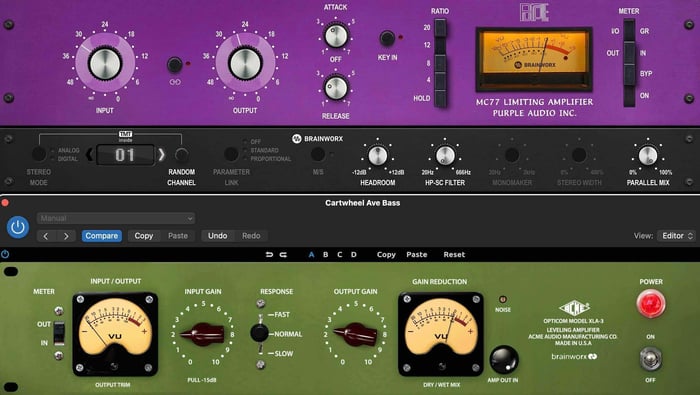Adjust the ATTACK knob

point(336,36)
